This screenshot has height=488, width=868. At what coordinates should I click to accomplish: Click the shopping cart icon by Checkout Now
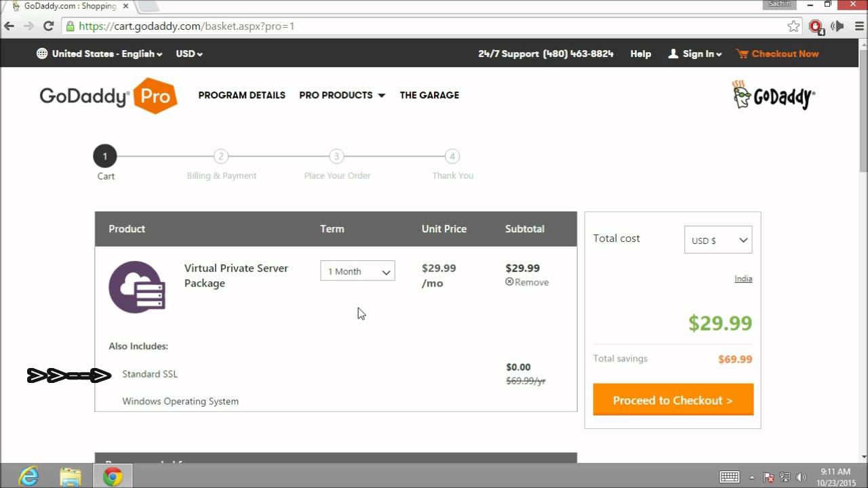tap(742, 54)
